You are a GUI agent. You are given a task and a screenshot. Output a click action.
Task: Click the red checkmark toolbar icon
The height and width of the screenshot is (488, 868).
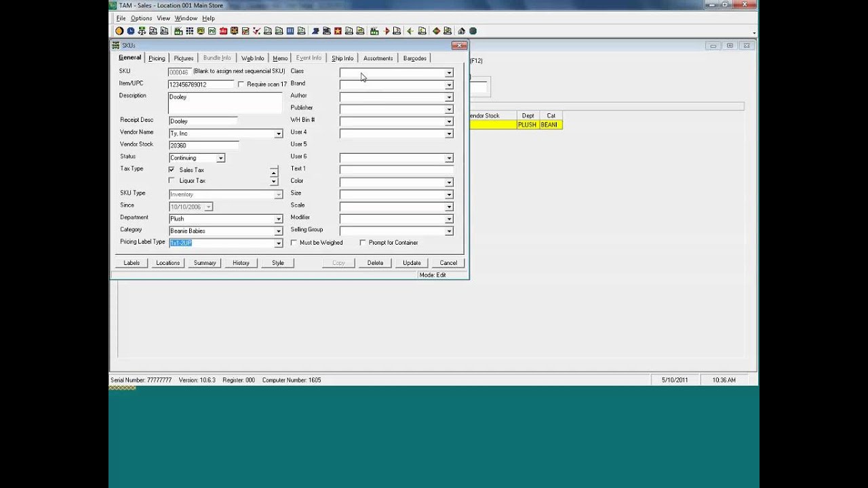[256, 31]
